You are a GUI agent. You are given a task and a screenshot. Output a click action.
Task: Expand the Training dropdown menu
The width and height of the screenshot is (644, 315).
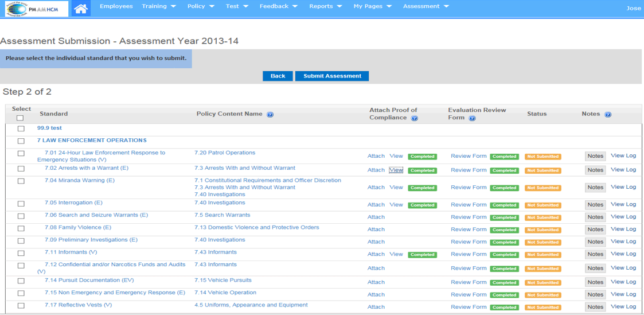pyautogui.click(x=159, y=6)
